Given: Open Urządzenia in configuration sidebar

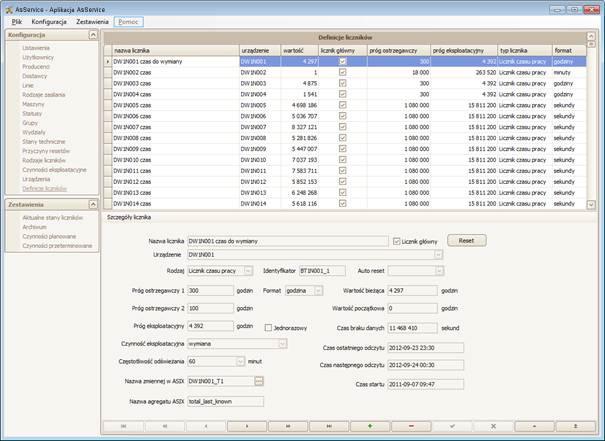Looking at the screenshot, I should [36, 179].
